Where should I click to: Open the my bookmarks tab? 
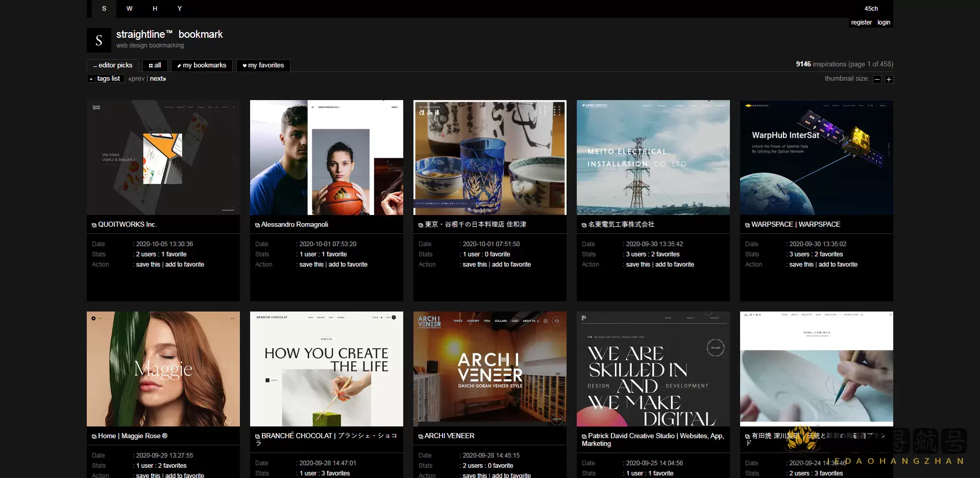tap(202, 65)
